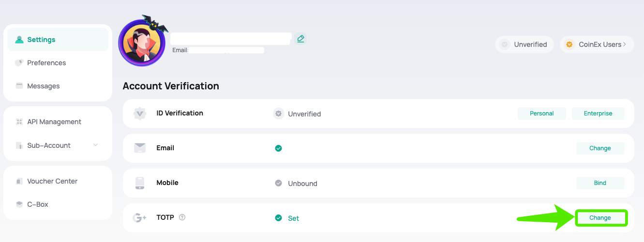Click the Mobile phone icon
The height and width of the screenshot is (242, 644).
(140, 183)
